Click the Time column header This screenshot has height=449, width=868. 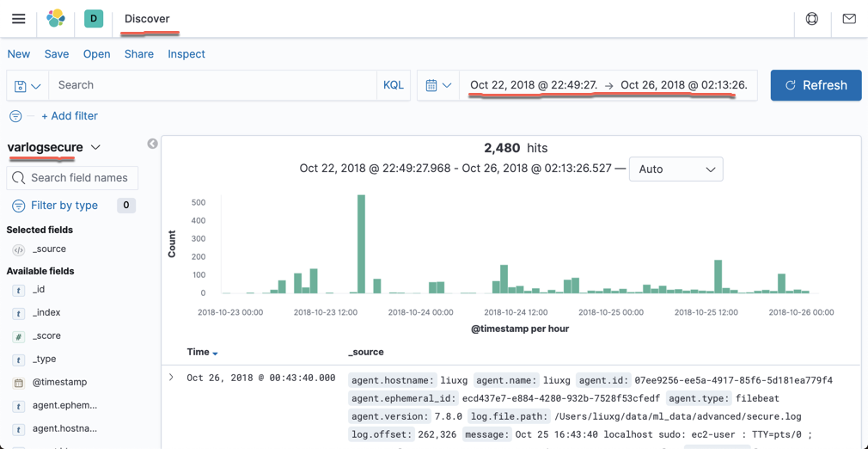click(199, 352)
